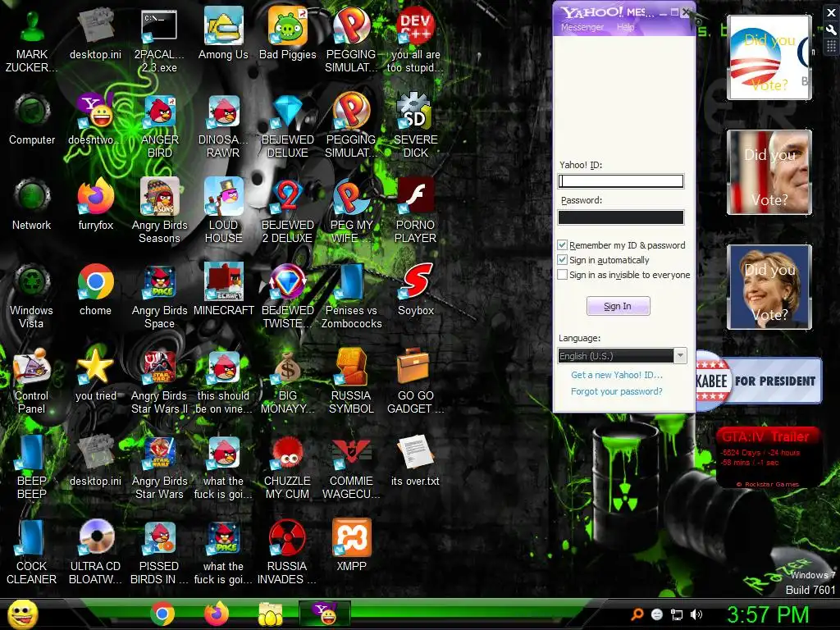Click the 3:57 PM taskbar clock
The height and width of the screenshot is (630, 840).
[x=768, y=614]
